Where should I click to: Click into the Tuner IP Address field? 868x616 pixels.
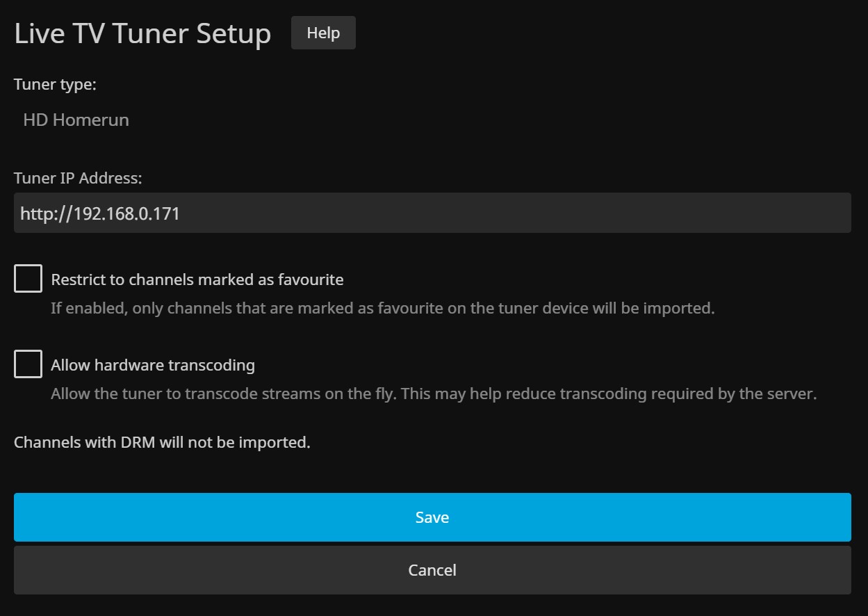tap(432, 213)
